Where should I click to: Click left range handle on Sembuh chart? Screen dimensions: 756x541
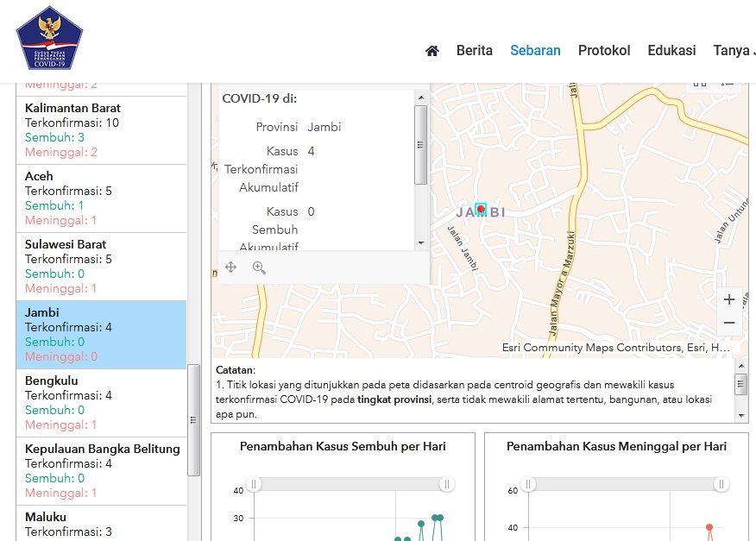coord(254,485)
